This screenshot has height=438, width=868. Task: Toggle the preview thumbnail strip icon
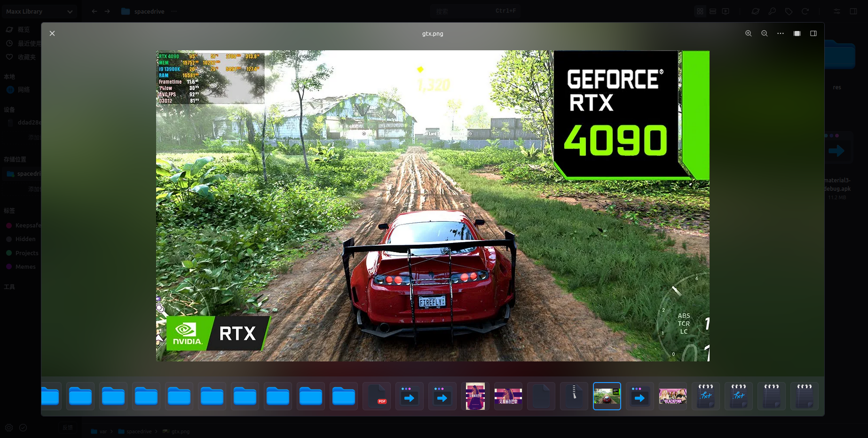[x=797, y=33]
